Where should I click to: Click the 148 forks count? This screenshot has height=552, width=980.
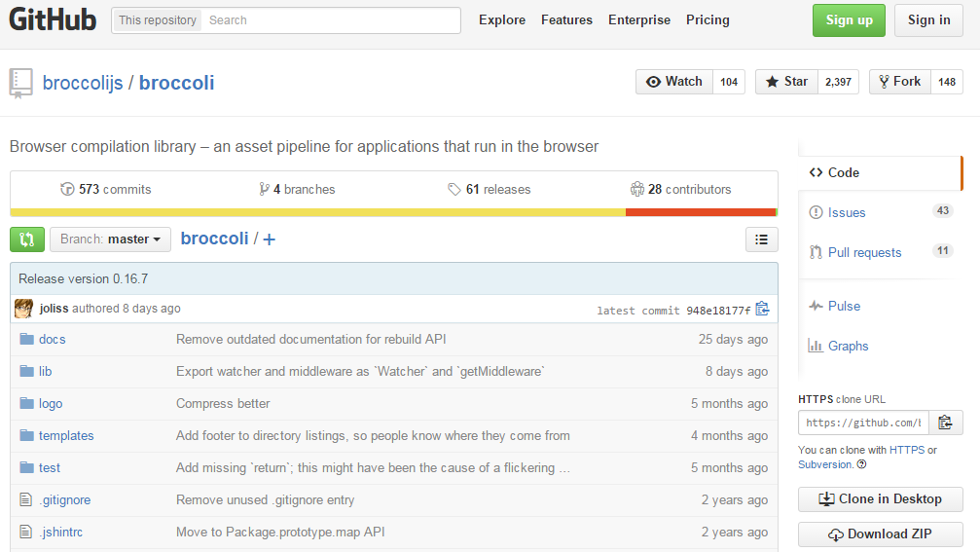tap(947, 82)
